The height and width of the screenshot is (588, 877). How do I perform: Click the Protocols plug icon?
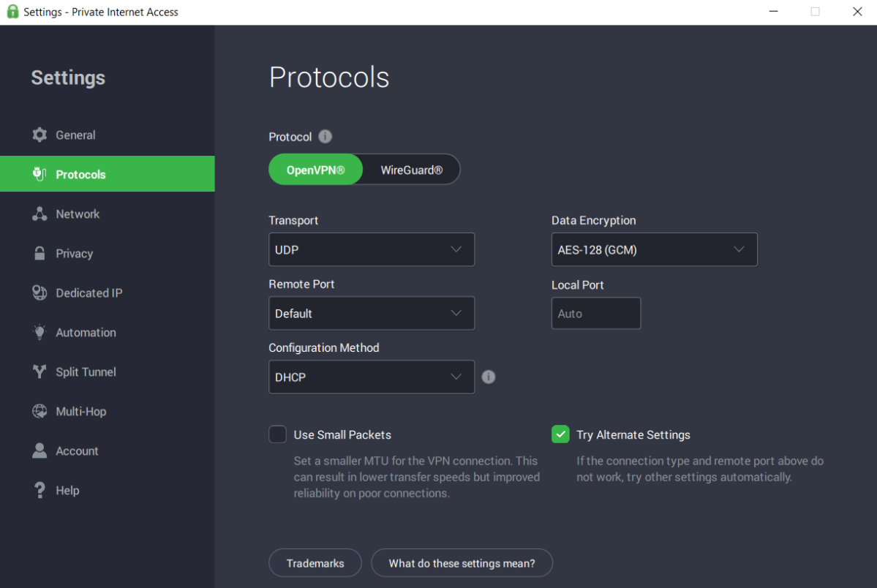pos(39,174)
